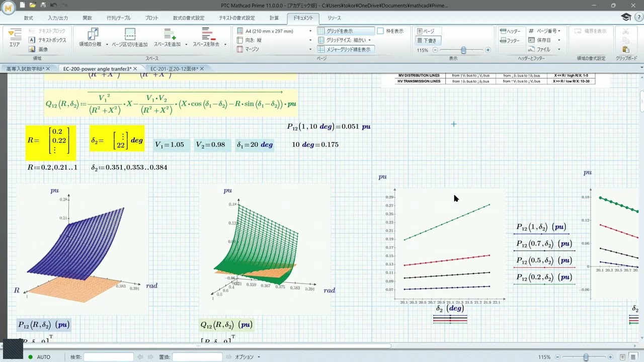Click status bar zoom out minus icon
Viewport: 644px width, 362px height.
558,357
